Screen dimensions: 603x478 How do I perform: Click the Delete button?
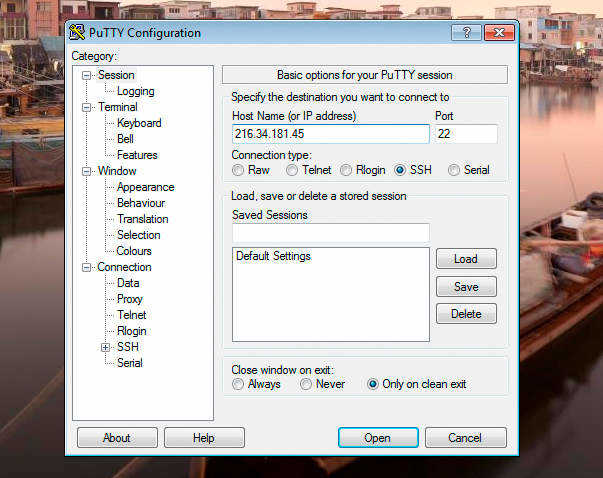coord(466,314)
